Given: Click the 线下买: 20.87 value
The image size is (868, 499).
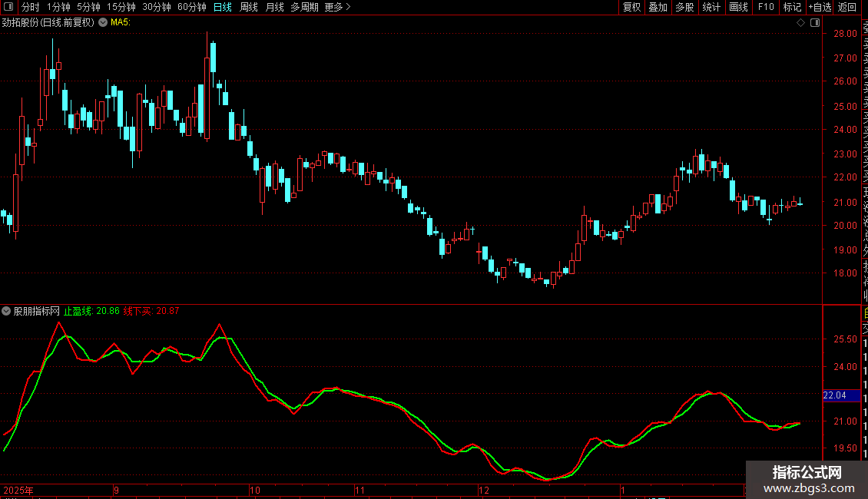Looking at the screenshot, I should (x=151, y=312).
